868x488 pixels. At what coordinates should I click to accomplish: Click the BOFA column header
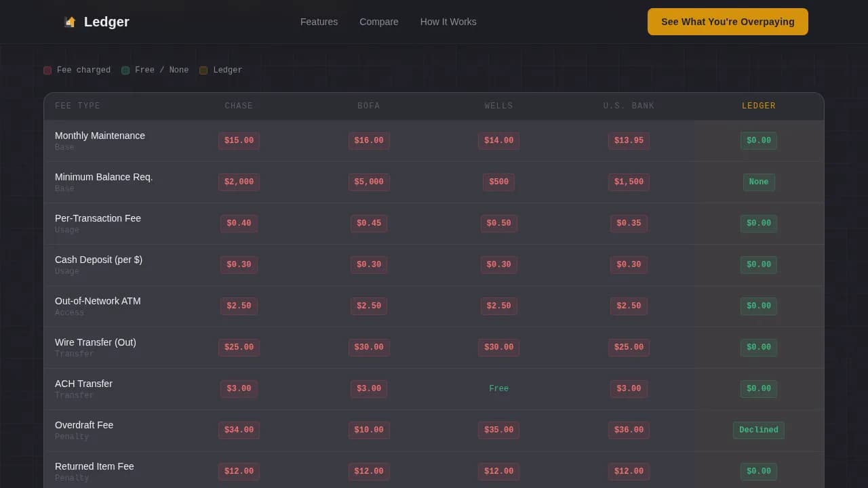click(369, 106)
